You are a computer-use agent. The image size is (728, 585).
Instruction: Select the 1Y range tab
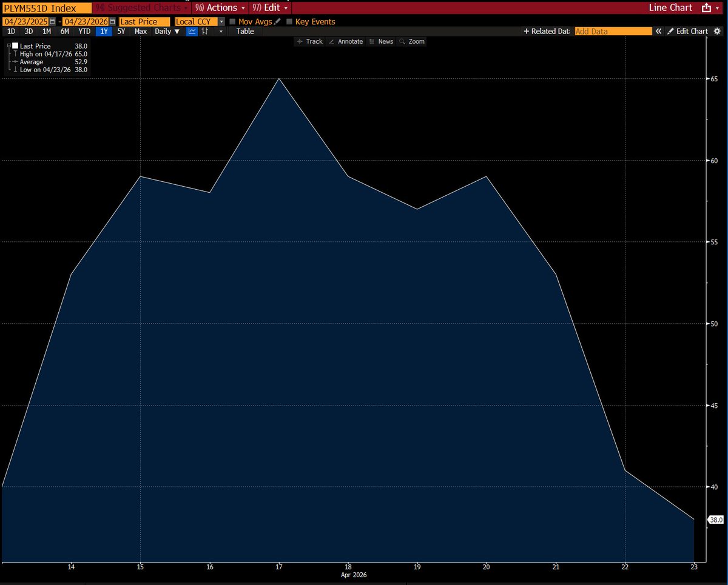[104, 31]
